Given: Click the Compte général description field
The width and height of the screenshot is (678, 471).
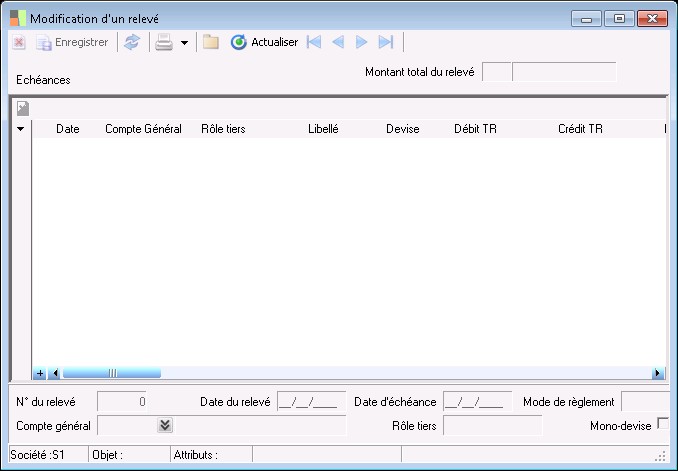Looking at the screenshot, I should click(x=260, y=426).
